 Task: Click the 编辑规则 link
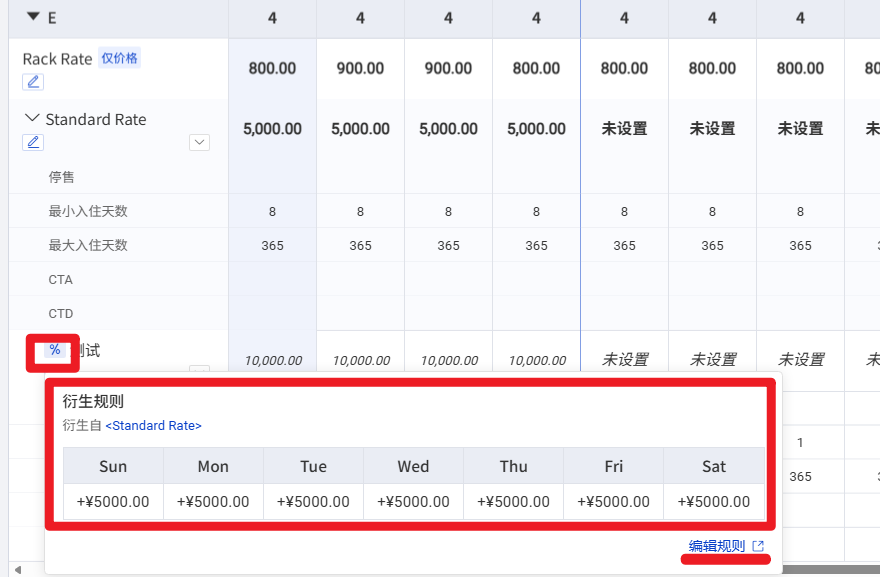pos(717,546)
